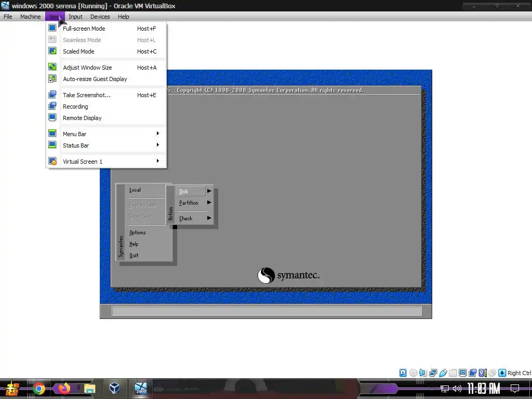Expand the Virtual Screen 1 submenu arrow
This screenshot has width=532, height=399.
[x=158, y=161]
